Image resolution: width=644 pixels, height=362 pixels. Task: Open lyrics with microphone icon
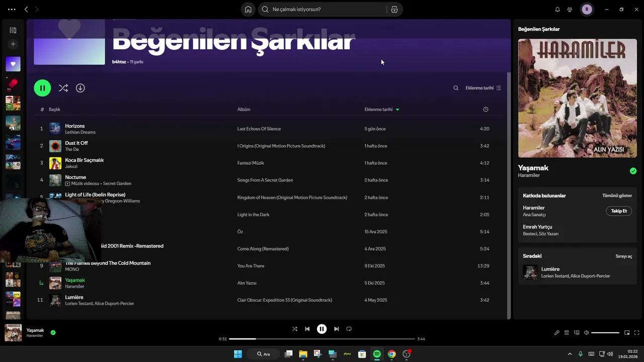pyautogui.click(x=557, y=332)
